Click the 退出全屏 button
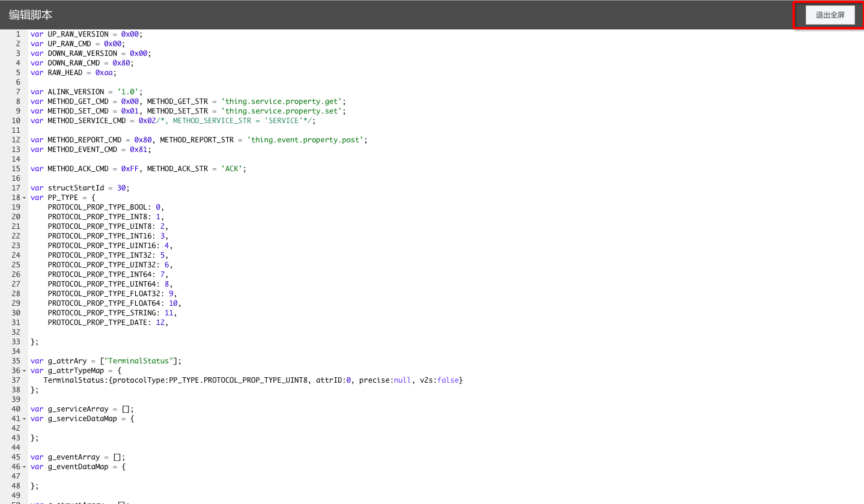This screenshot has height=504, width=864. coord(830,15)
